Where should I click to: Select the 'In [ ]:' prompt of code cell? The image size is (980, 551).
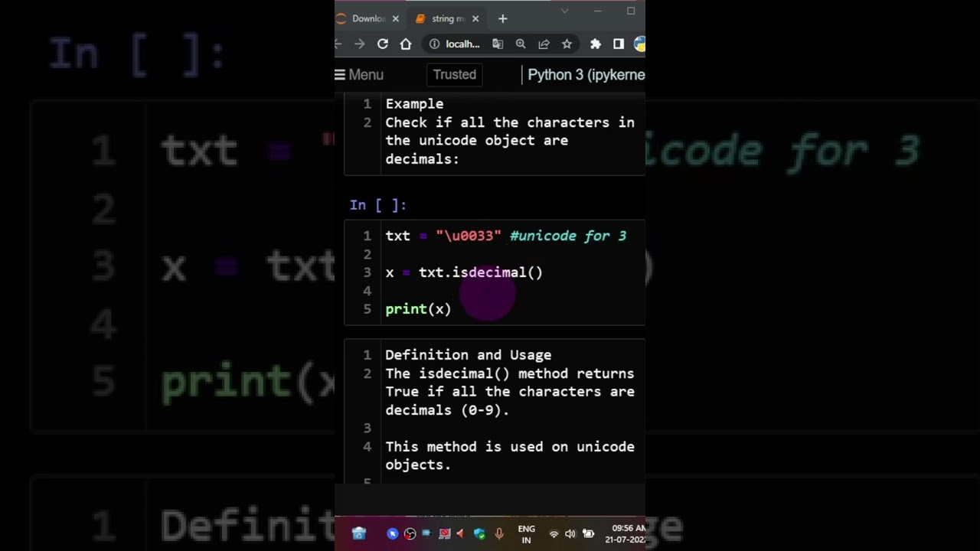tap(378, 204)
